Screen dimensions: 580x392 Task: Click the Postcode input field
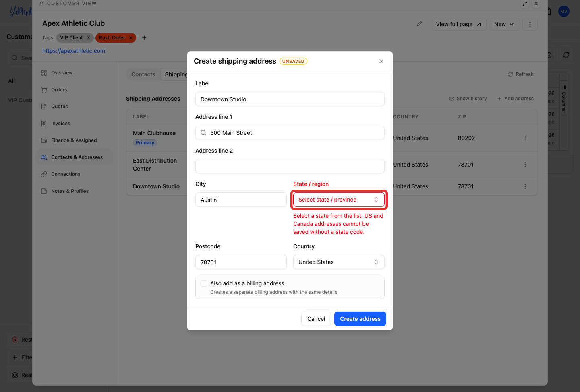coord(241,262)
